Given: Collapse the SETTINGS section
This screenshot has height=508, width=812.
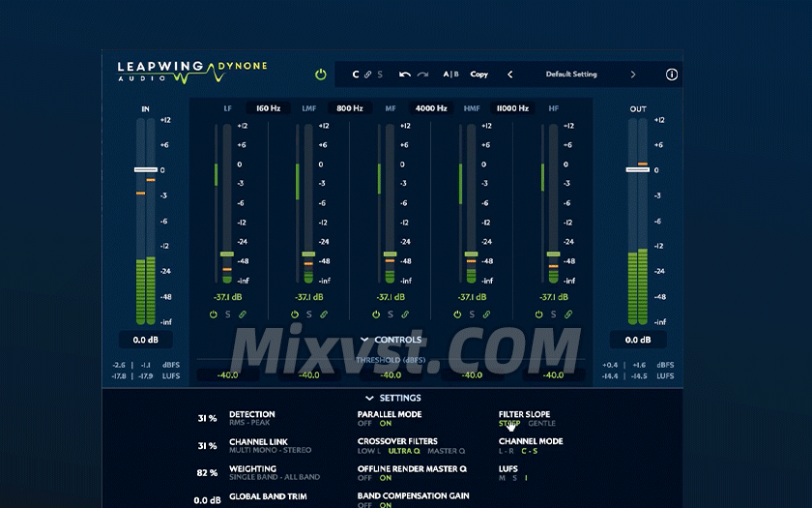Looking at the screenshot, I should [x=393, y=398].
